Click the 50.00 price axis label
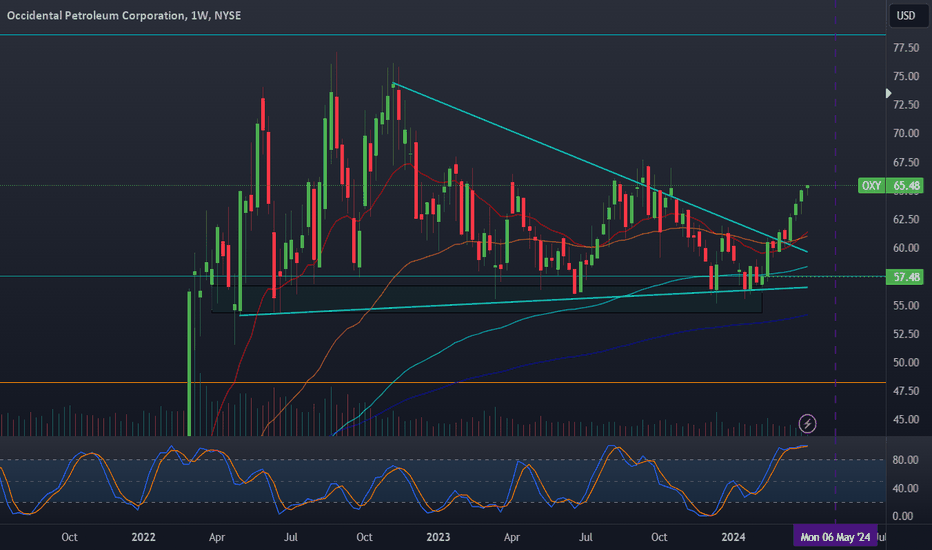This screenshot has width=932, height=550. point(906,363)
